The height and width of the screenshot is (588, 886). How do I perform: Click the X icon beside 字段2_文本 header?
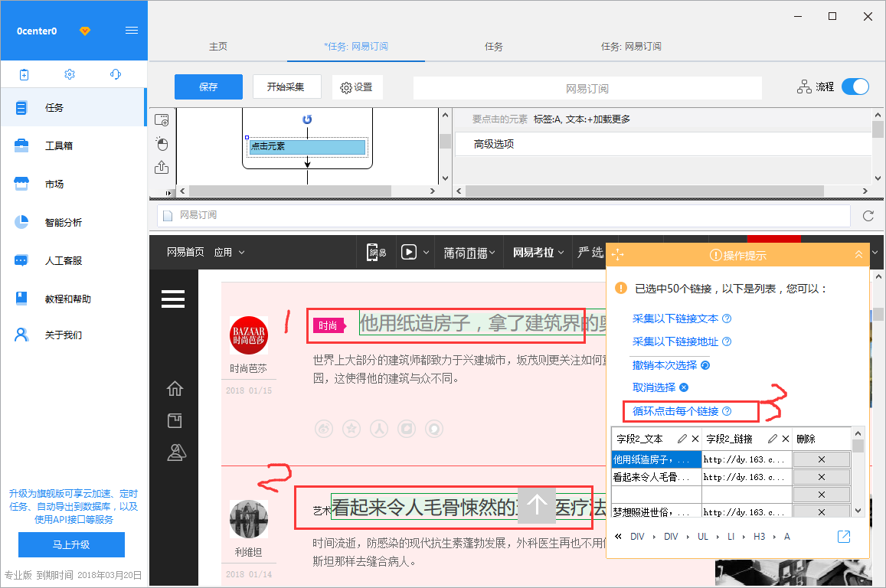(x=695, y=439)
